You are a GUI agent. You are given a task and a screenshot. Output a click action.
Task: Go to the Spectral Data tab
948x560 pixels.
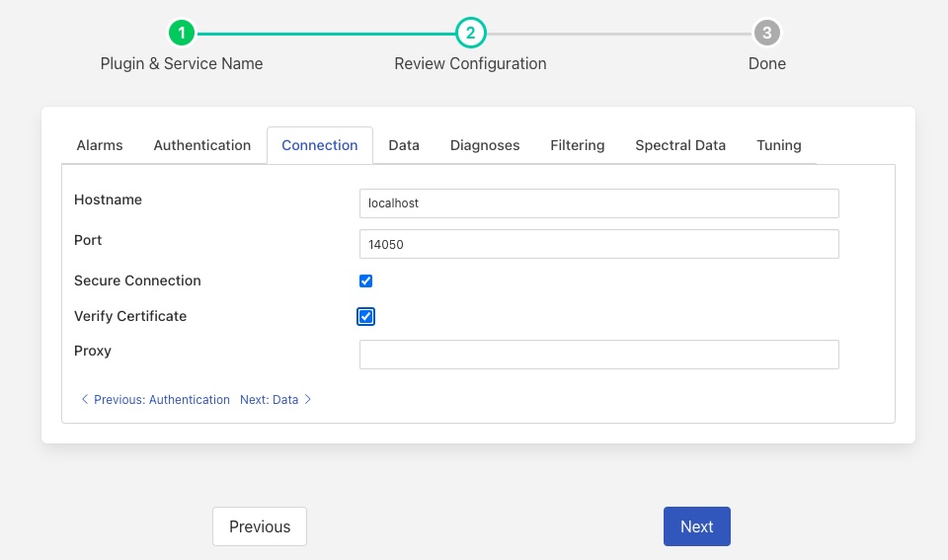tap(680, 145)
